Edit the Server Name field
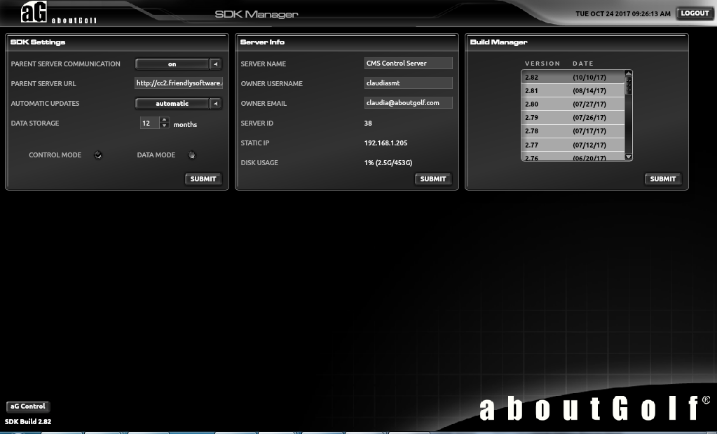 tap(408, 63)
